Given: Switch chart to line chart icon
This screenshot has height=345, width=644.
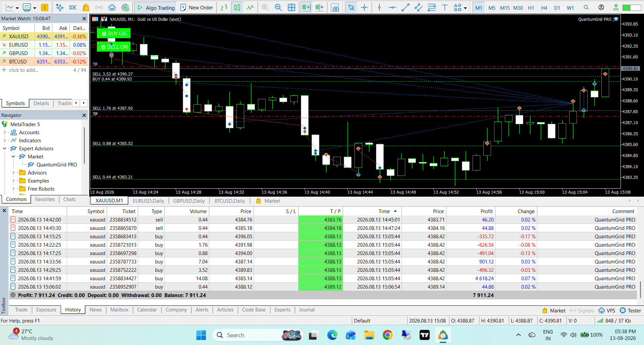Looking at the screenshot, I should click(x=251, y=7).
